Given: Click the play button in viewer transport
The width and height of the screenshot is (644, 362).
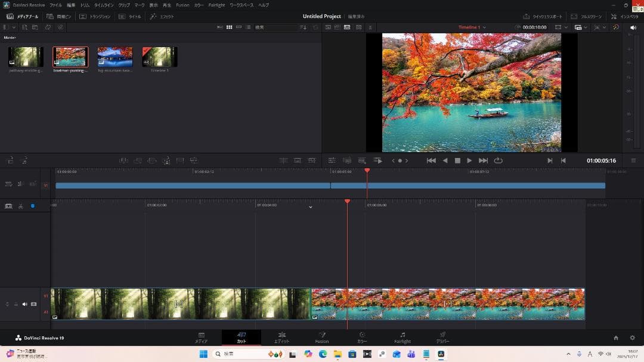Looking at the screenshot, I should (469, 160).
